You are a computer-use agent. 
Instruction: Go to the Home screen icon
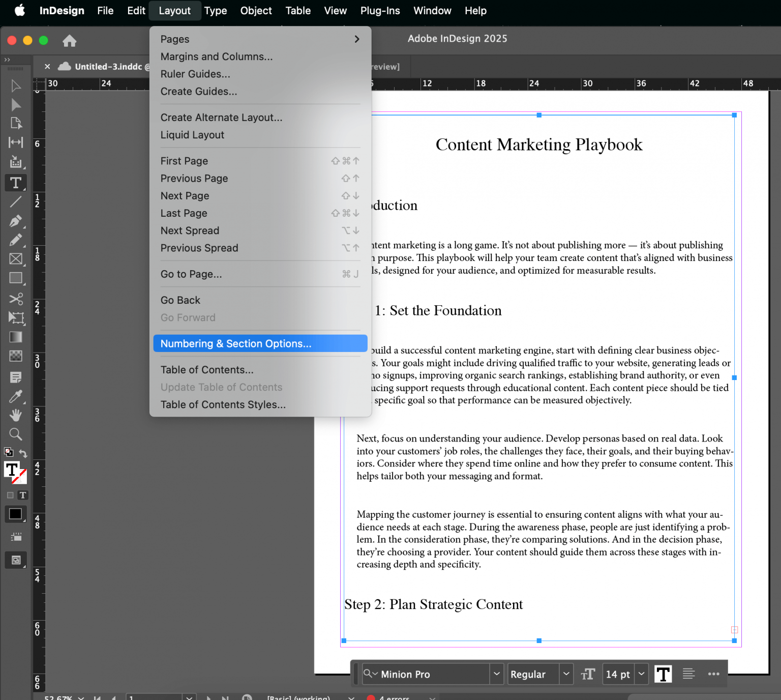(70, 41)
